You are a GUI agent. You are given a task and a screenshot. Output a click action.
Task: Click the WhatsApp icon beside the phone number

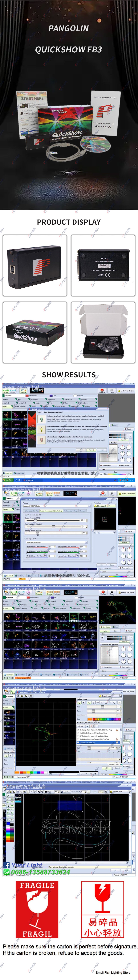tap(6, 872)
